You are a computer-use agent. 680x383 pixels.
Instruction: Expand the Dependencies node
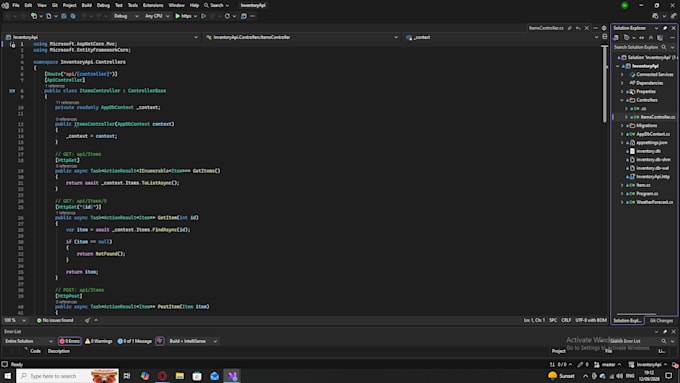tap(622, 83)
